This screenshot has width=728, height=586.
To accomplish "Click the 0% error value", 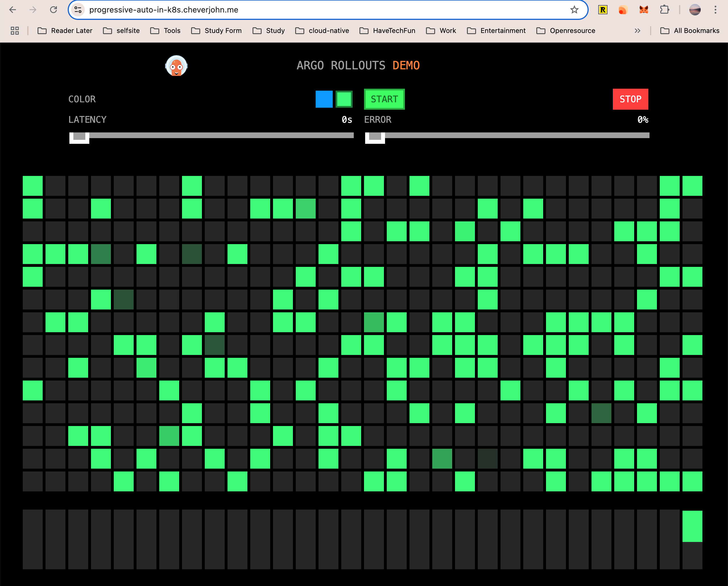I will pos(643,119).
